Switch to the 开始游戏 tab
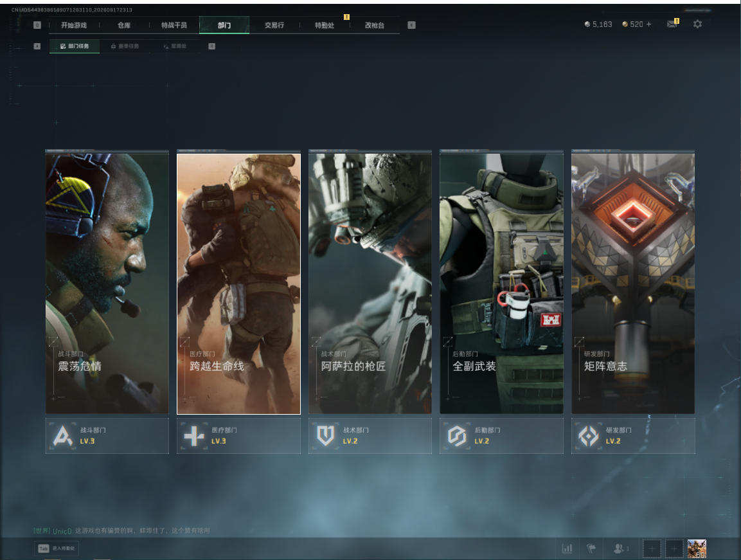Image resolution: width=741 pixels, height=560 pixels. coord(74,25)
